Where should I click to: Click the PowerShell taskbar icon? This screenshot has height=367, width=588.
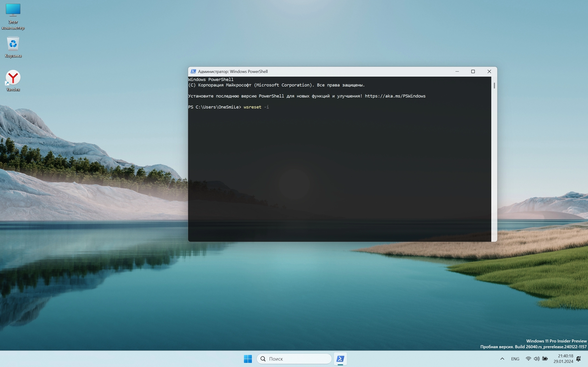(340, 359)
